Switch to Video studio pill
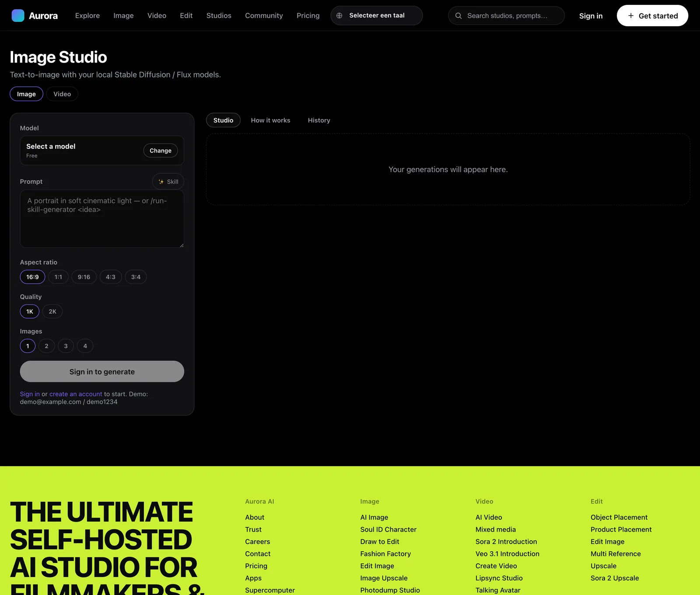The width and height of the screenshot is (700, 595). (62, 94)
